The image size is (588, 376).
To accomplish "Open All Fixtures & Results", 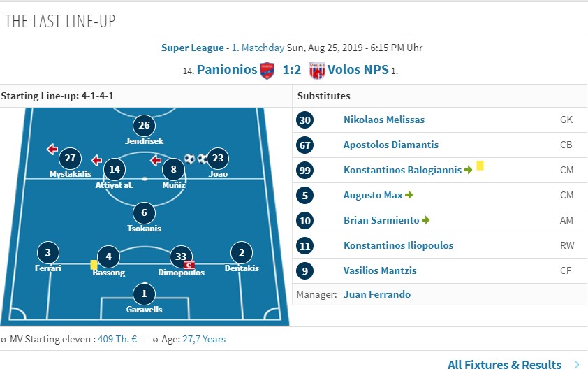I will (504, 365).
